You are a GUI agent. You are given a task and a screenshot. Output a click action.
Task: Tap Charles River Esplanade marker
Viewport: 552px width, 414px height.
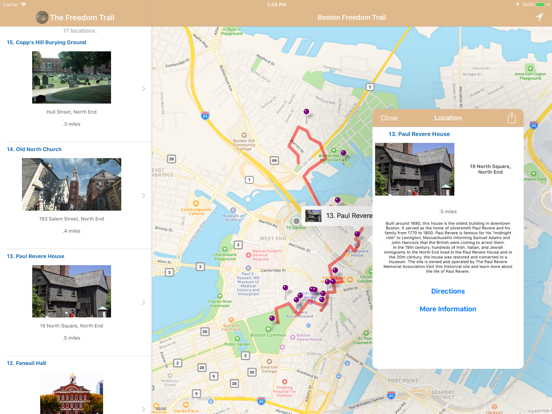point(220,296)
